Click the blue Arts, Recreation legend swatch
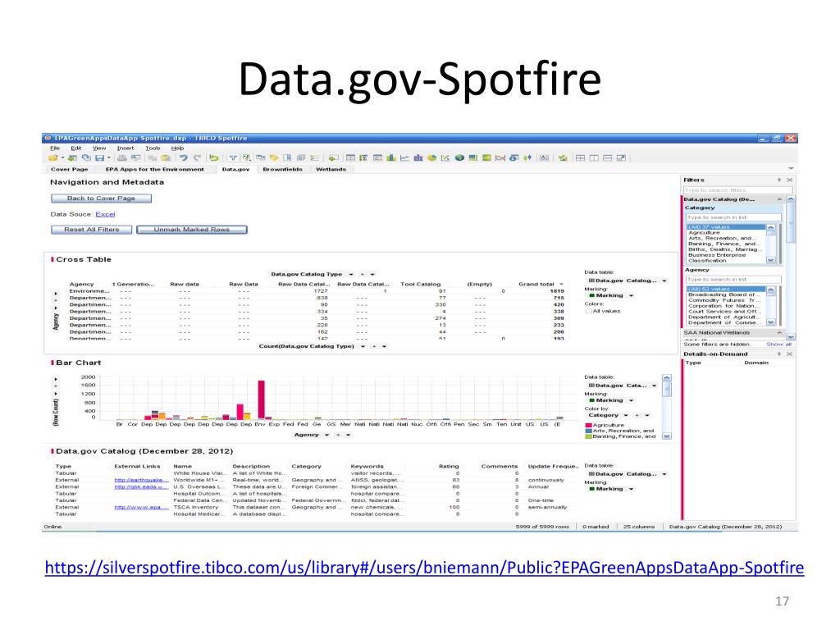The width and height of the screenshot is (840, 630). tap(588, 431)
